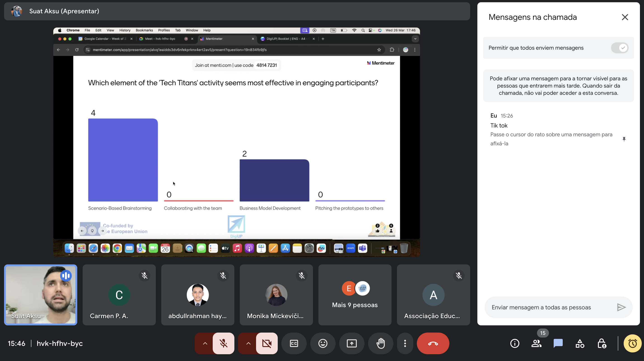This screenshot has width=644, height=361.
Task: Turn on closed captions
Action: click(294, 343)
